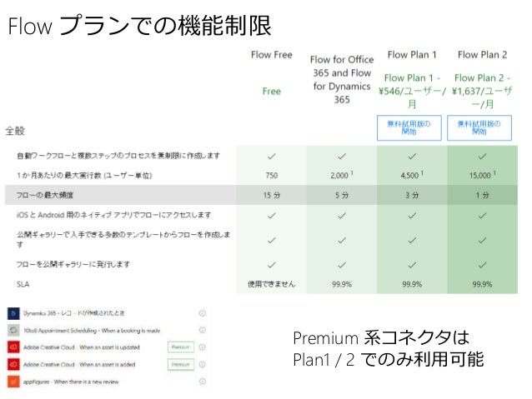
Task: Click the '1 分' frequency cell
Action: click(482, 195)
